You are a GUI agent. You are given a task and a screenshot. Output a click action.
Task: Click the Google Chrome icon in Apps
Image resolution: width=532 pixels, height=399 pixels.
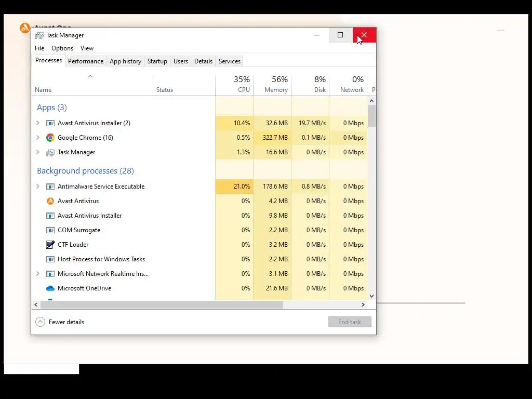50,137
